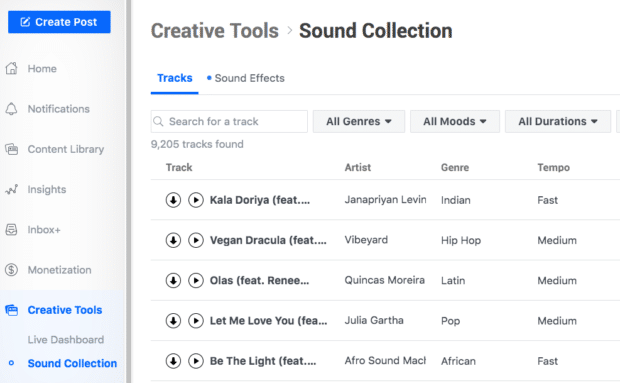Click the track title Olas (feat. Renee...
The image size is (620, 383).
259,281
